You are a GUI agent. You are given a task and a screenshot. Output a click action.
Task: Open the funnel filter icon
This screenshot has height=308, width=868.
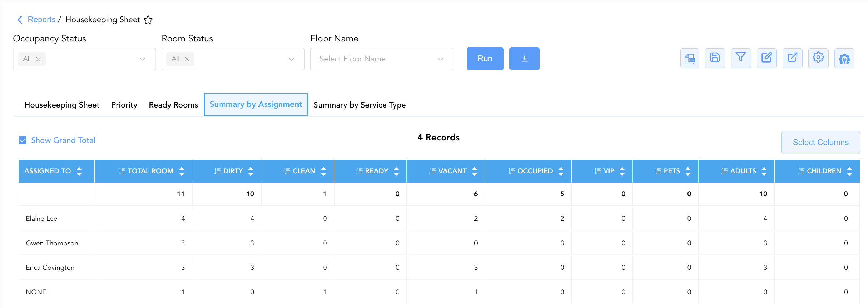(x=741, y=58)
